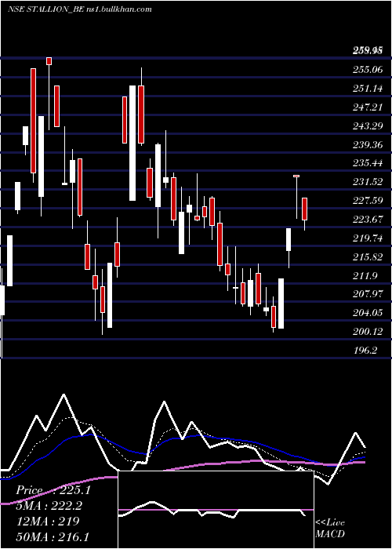
Task: Select the 235.44 price axis label
Action: 368,163
